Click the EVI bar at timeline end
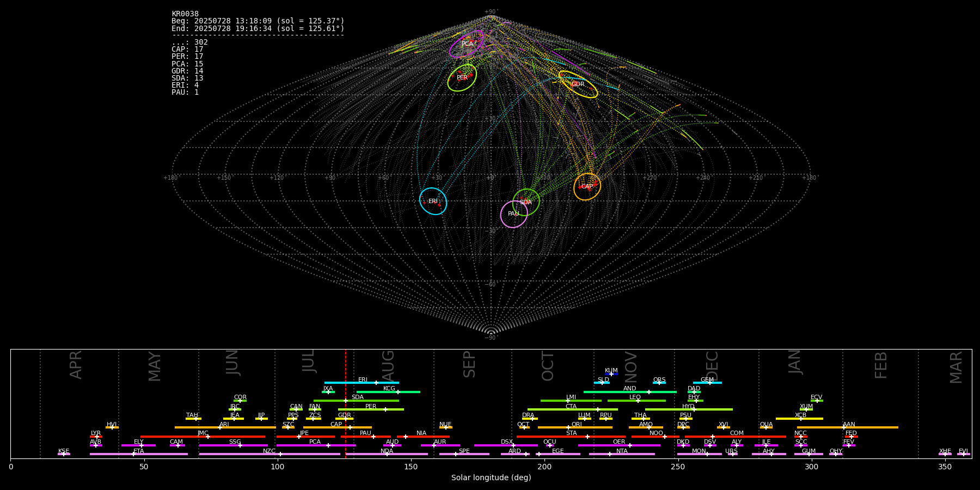This screenshot has height=490, width=980. (x=964, y=454)
